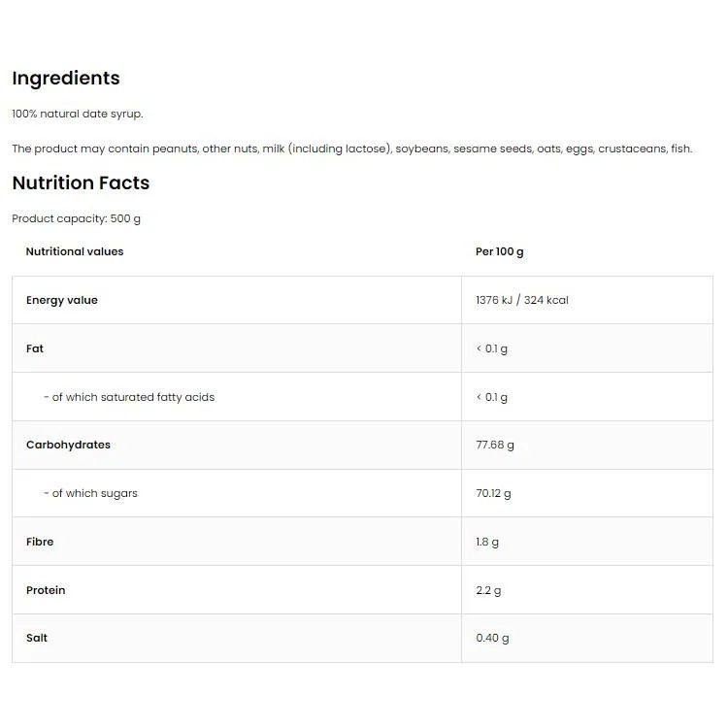Click the 'Nutritional values' column header
Image resolution: width=728 pixels, height=728 pixels.
pyautogui.click(x=75, y=251)
